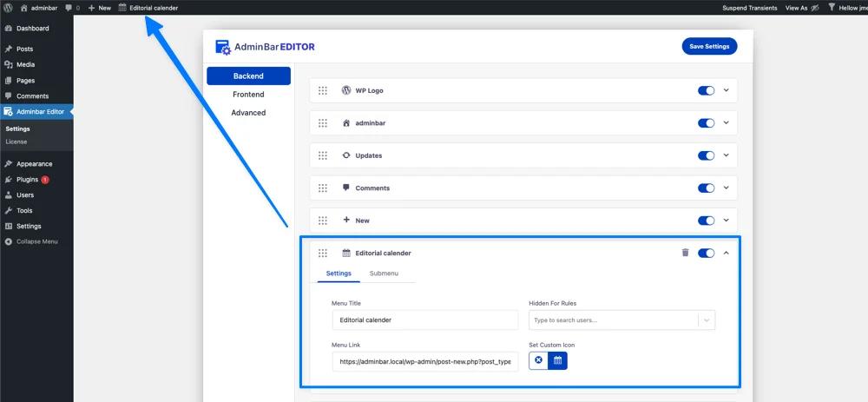Open the Submenu tab
This screenshot has height=402, width=868.
coord(384,273)
